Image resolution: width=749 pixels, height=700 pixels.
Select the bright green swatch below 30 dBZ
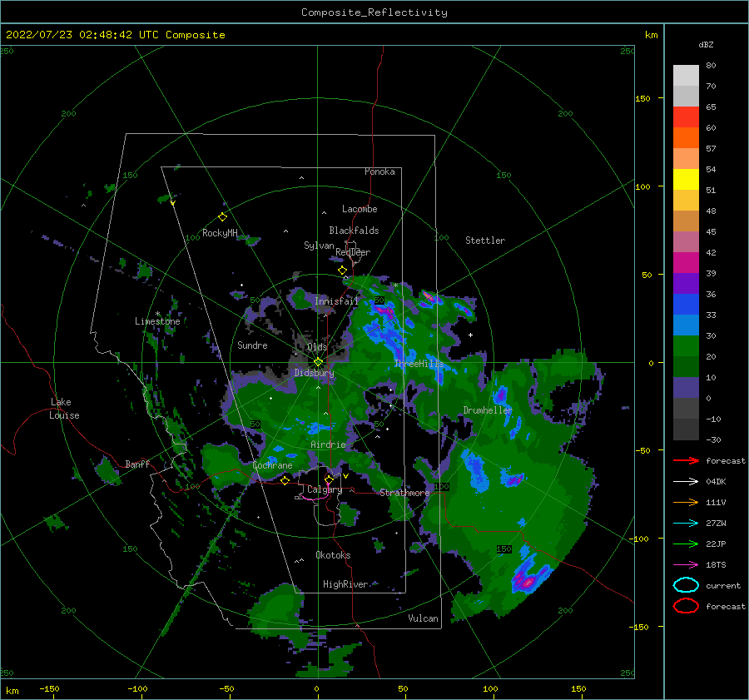coord(686,346)
